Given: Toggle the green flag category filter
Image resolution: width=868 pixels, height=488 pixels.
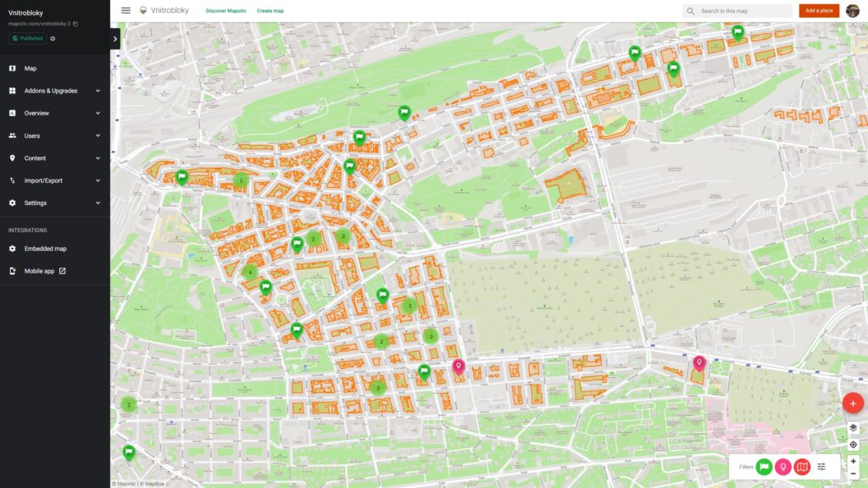Looking at the screenshot, I should pyautogui.click(x=764, y=467).
